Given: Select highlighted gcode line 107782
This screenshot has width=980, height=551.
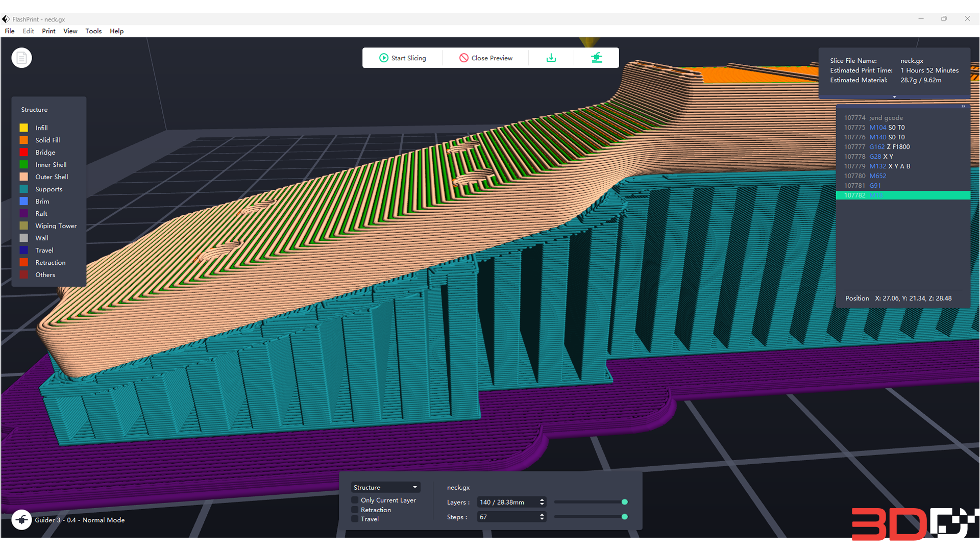Looking at the screenshot, I should [902, 195].
